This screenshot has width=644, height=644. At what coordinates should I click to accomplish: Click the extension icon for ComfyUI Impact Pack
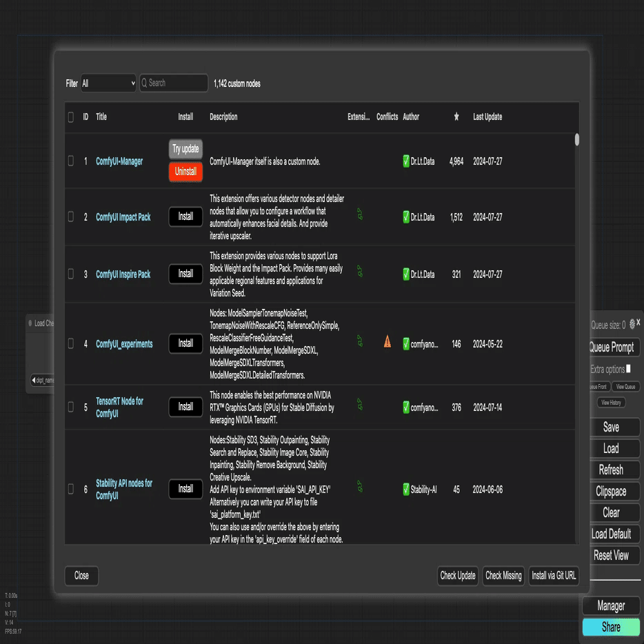click(x=360, y=214)
